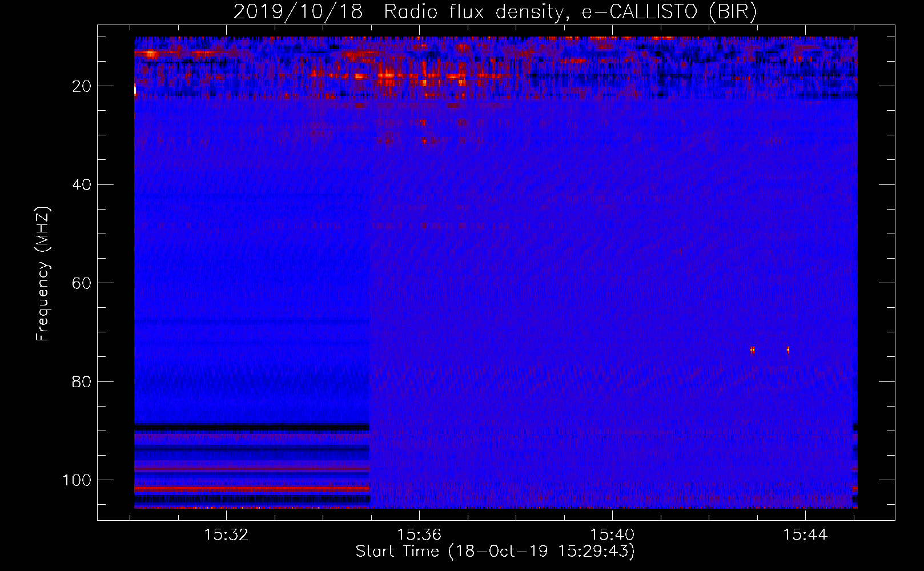The height and width of the screenshot is (571, 924).
Task: Click the bright red interference band near 102 MHz
Action: click(x=252, y=489)
